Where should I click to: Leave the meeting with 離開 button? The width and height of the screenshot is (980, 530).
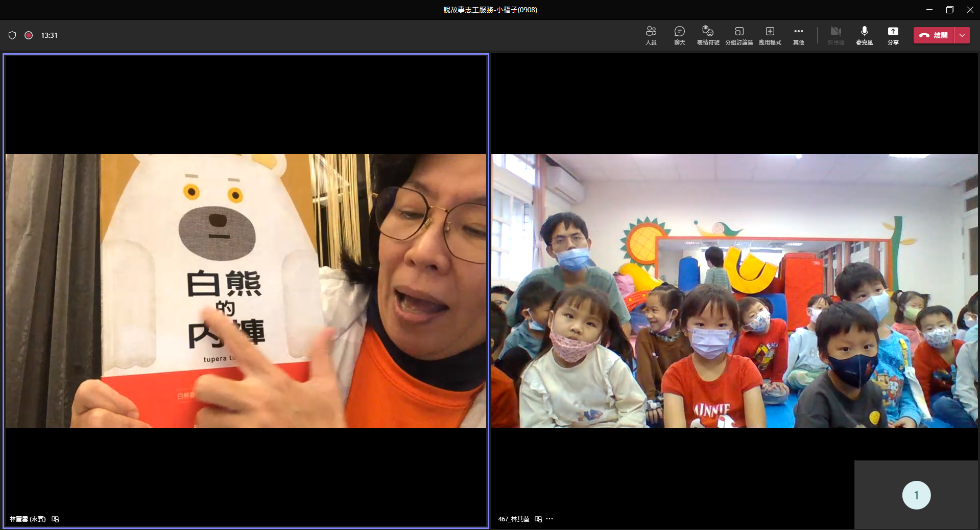click(934, 35)
